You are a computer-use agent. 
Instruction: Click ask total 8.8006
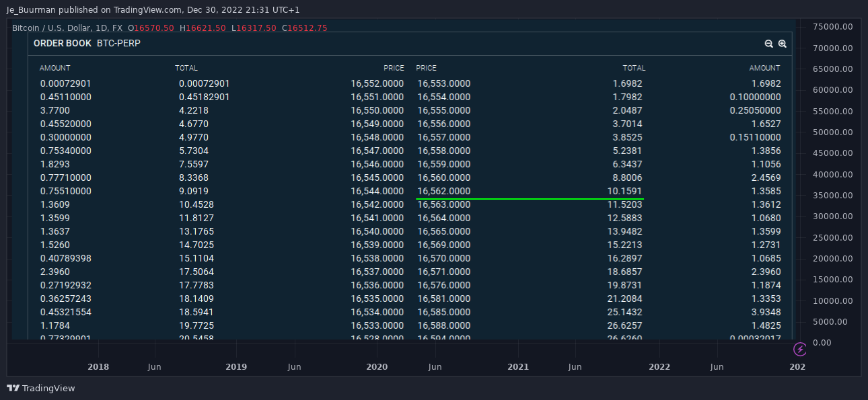(x=628, y=177)
